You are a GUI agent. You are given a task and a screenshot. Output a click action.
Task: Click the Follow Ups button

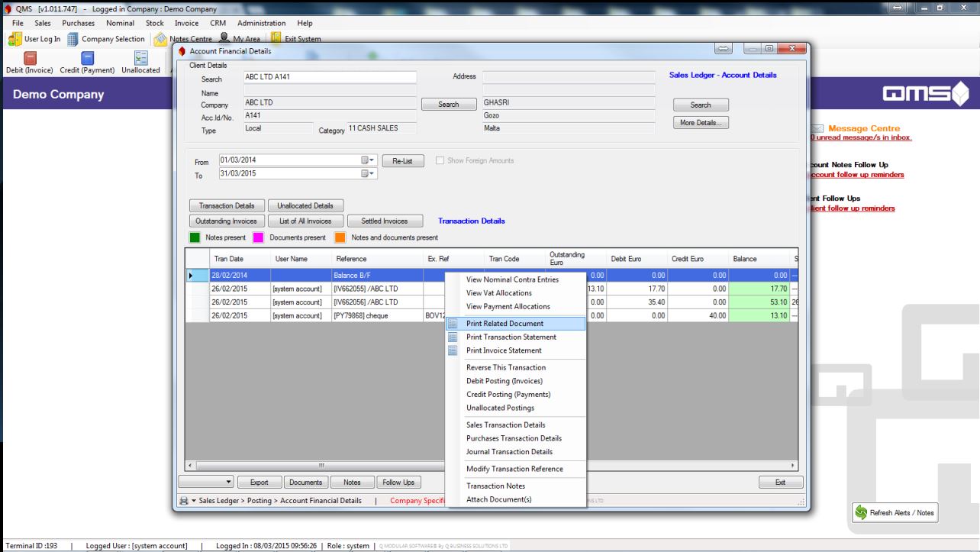(x=398, y=483)
